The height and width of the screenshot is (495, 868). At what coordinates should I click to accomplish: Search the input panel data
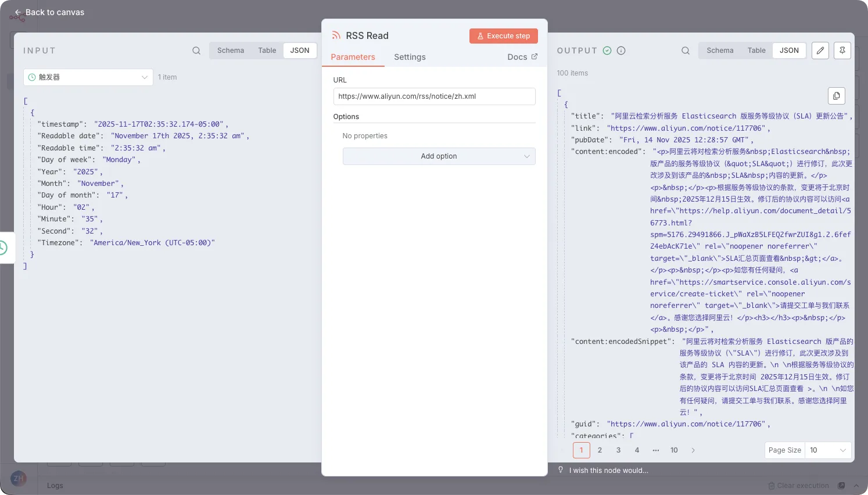click(196, 51)
